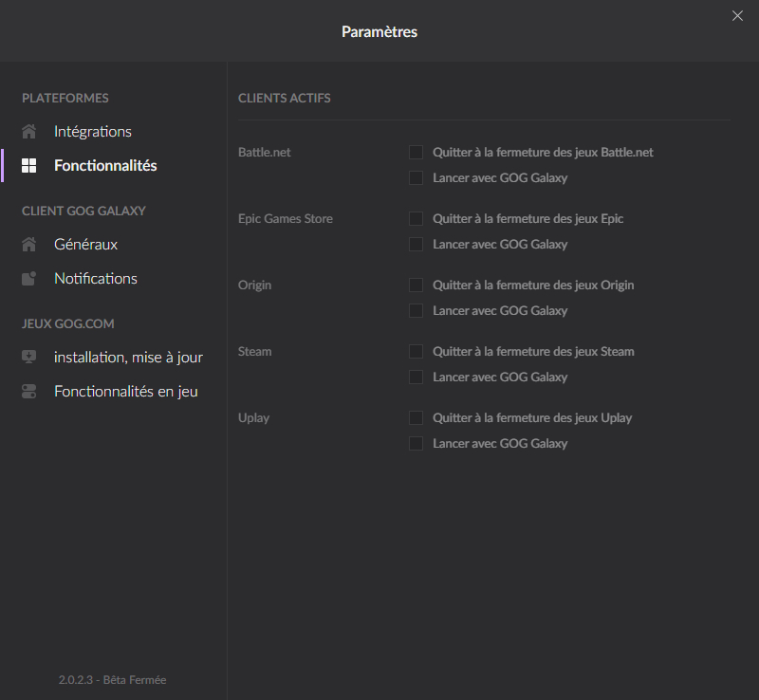Click the house icon beside Intégrations
The height and width of the screenshot is (700, 759).
(29, 132)
